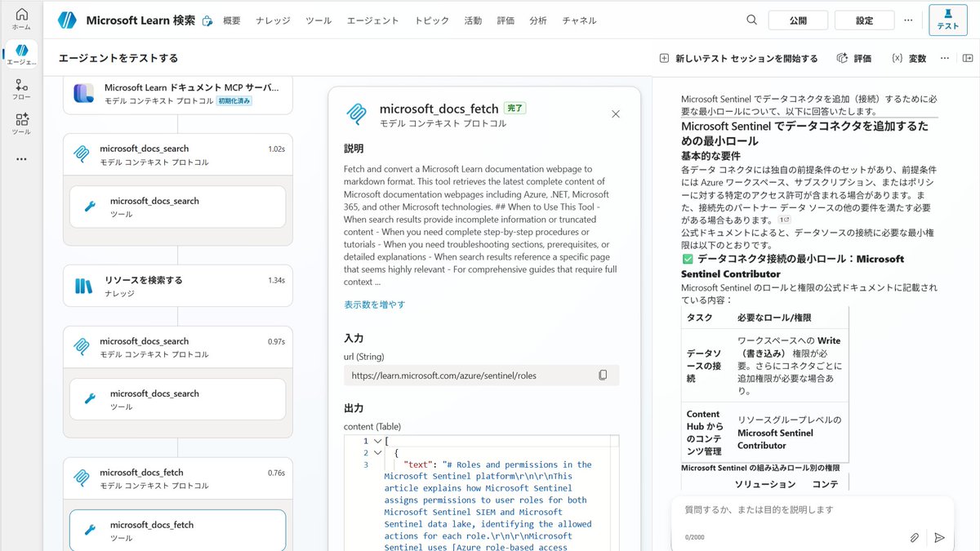Open 変数 panel
This screenshot has width=980, height=551.
pos(909,59)
